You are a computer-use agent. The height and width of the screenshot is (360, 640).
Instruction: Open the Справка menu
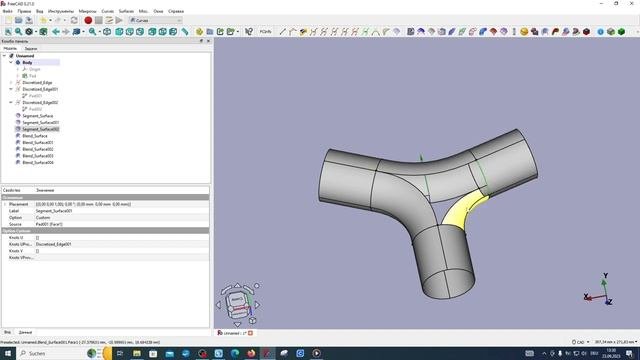pos(176,11)
